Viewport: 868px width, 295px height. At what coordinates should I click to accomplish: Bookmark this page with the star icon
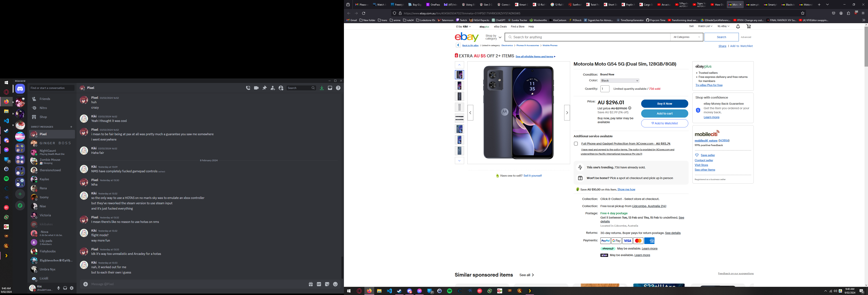click(803, 13)
